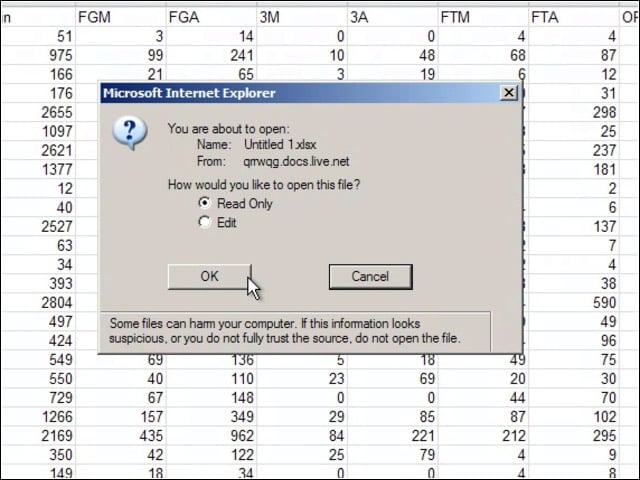Select the FTA column header in spreadsheet
The height and width of the screenshot is (480, 640).
click(x=574, y=17)
